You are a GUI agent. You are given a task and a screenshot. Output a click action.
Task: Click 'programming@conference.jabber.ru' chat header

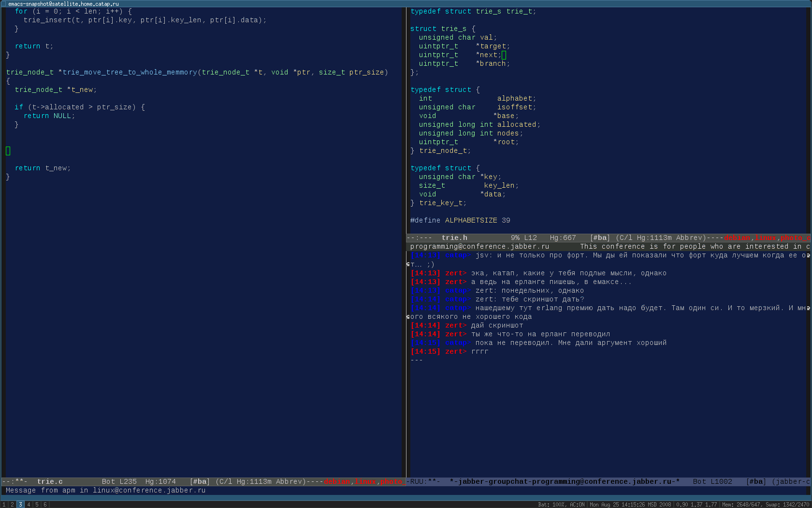(479, 246)
